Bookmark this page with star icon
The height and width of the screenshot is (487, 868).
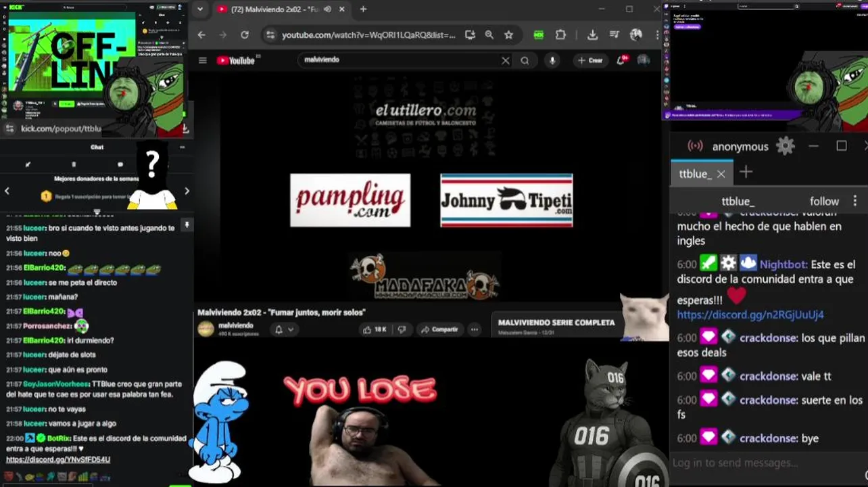coord(508,35)
